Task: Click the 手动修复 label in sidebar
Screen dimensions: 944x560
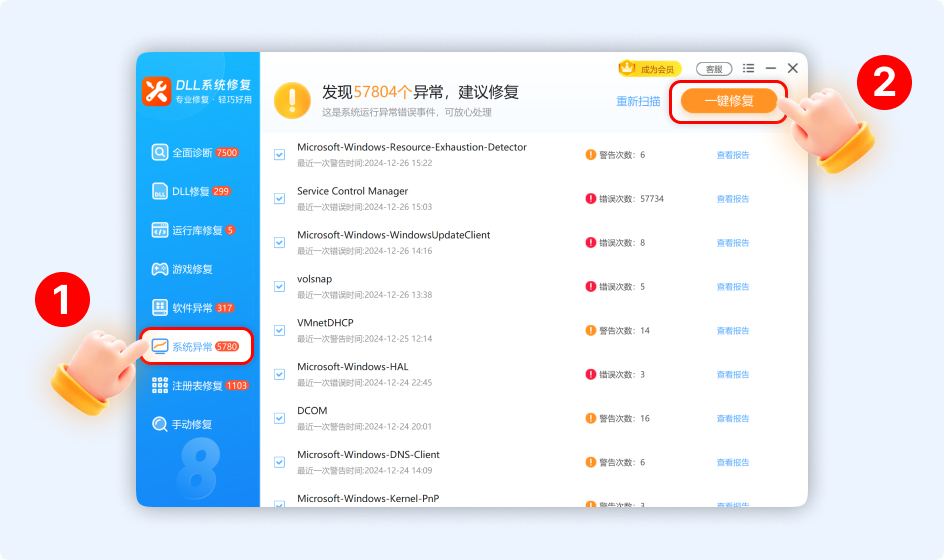Action: click(x=192, y=425)
